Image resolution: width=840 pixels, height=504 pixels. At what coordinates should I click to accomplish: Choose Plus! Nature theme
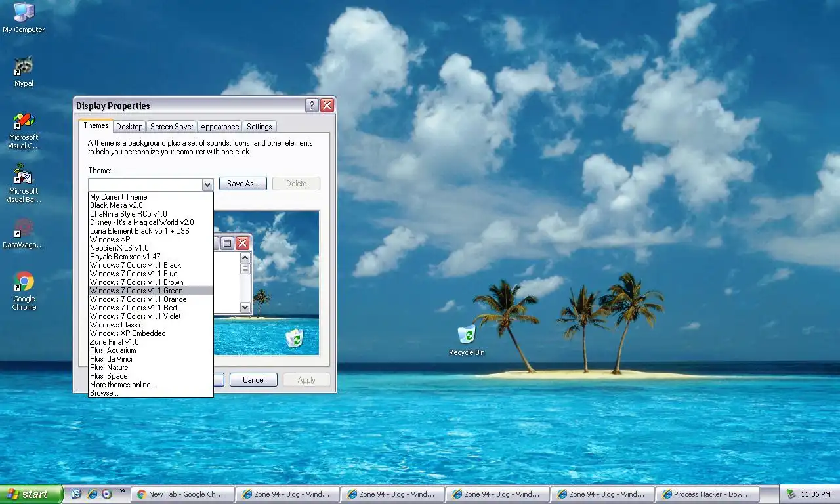point(151,367)
